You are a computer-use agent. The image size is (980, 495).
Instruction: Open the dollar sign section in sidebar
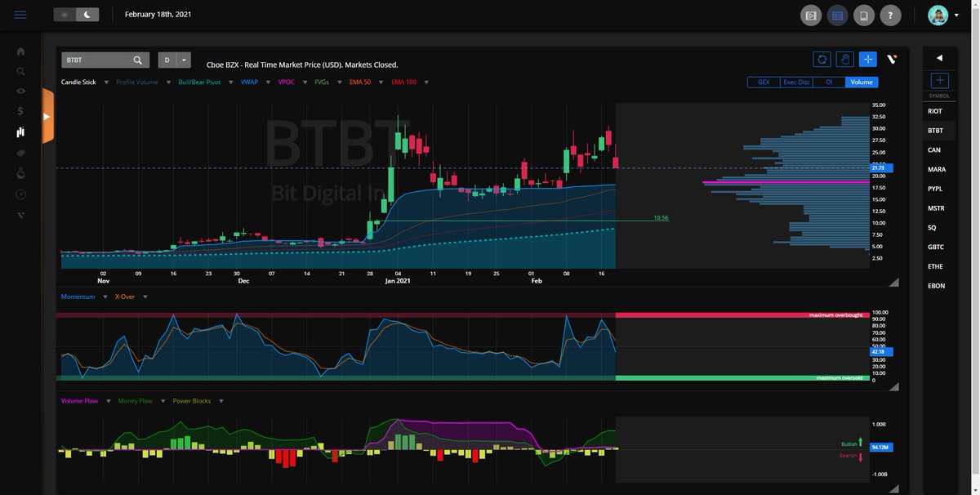point(20,111)
